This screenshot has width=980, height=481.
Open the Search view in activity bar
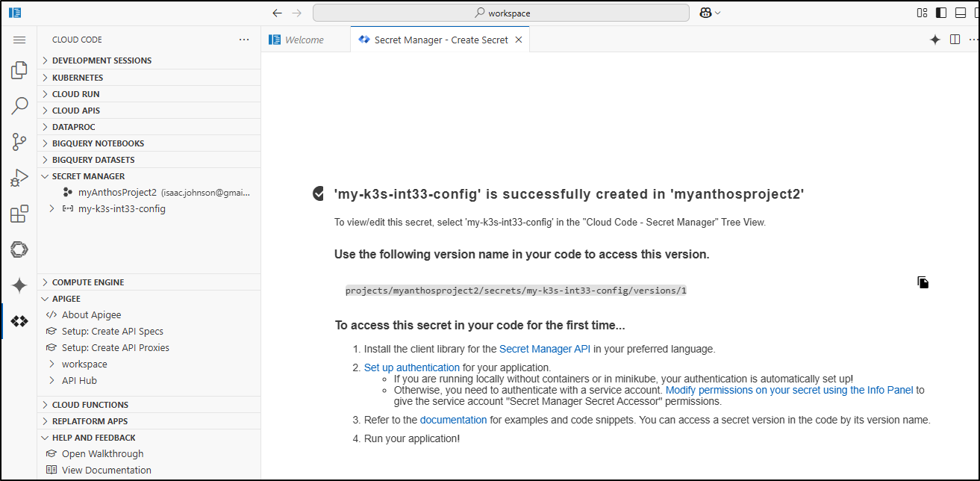point(19,105)
